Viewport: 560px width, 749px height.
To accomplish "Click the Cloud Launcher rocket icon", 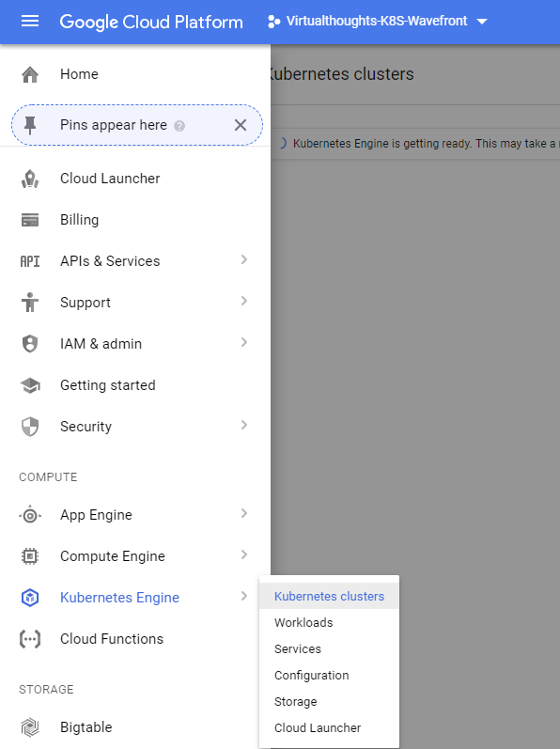I will tap(30, 179).
